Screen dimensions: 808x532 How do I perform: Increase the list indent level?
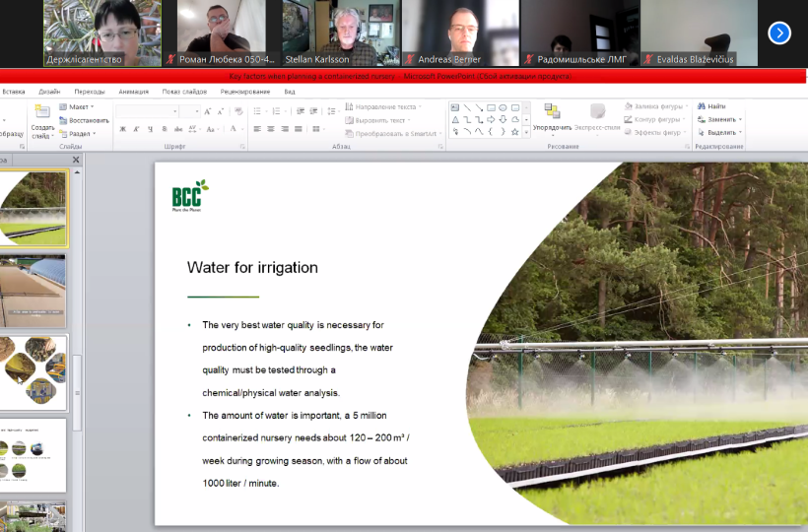313,111
